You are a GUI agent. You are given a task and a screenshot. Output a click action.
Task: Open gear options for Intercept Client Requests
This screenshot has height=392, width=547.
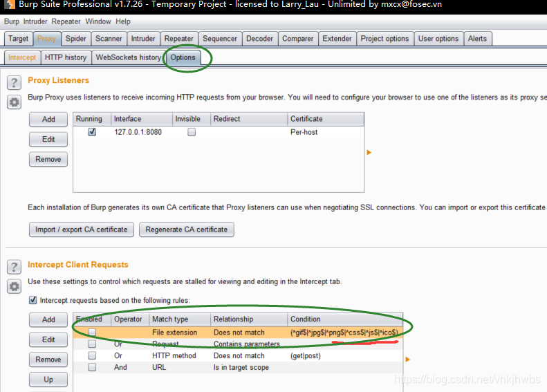14,287
